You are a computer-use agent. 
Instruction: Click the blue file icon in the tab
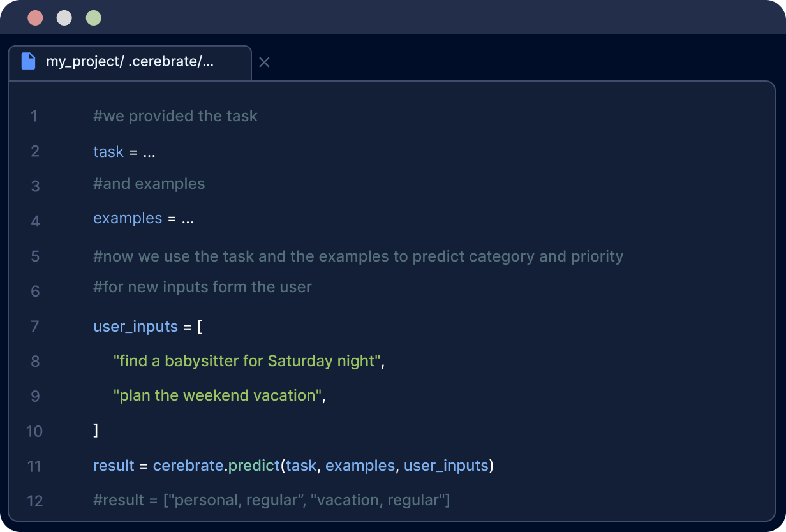[x=28, y=62]
